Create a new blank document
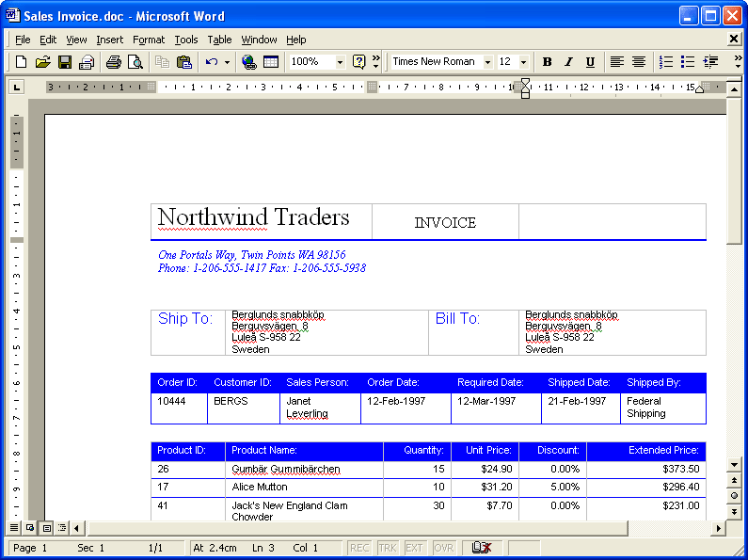This screenshot has width=748, height=560. 21,61
